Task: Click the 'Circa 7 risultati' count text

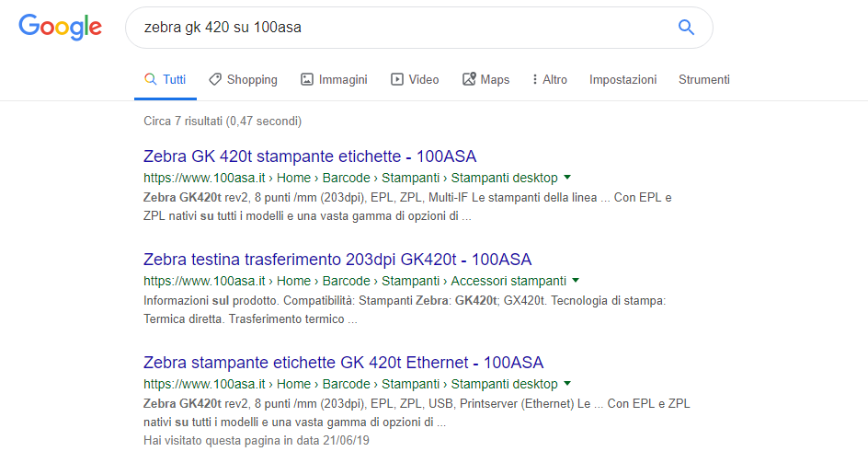Action: tap(223, 121)
